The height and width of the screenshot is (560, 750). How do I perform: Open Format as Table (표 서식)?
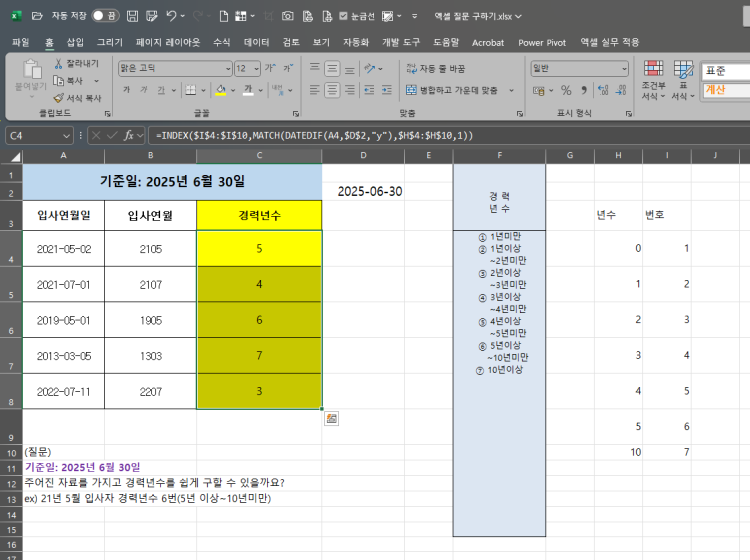(x=683, y=79)
